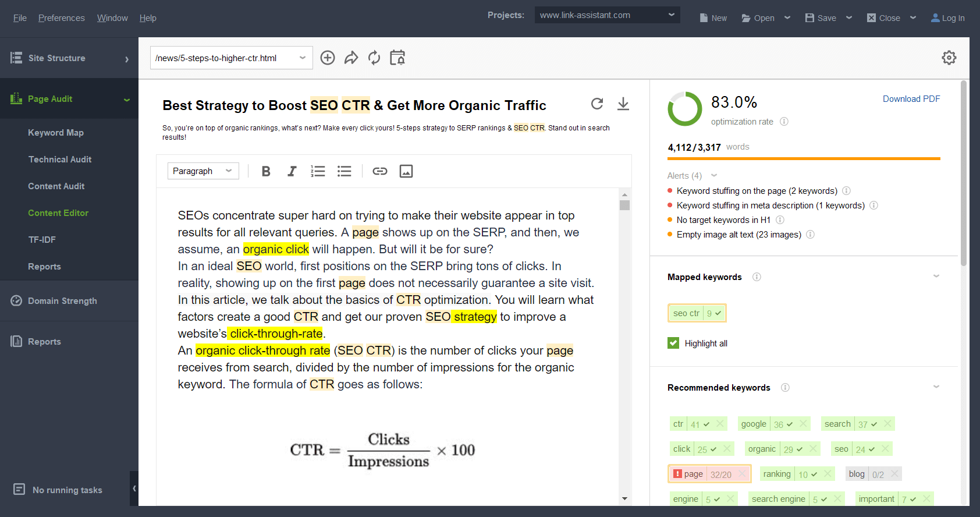Toggle the 'organic' keyword checkmark
This screenshot has width=980, height=517.
pyautogui.click(x=800, y=449)
